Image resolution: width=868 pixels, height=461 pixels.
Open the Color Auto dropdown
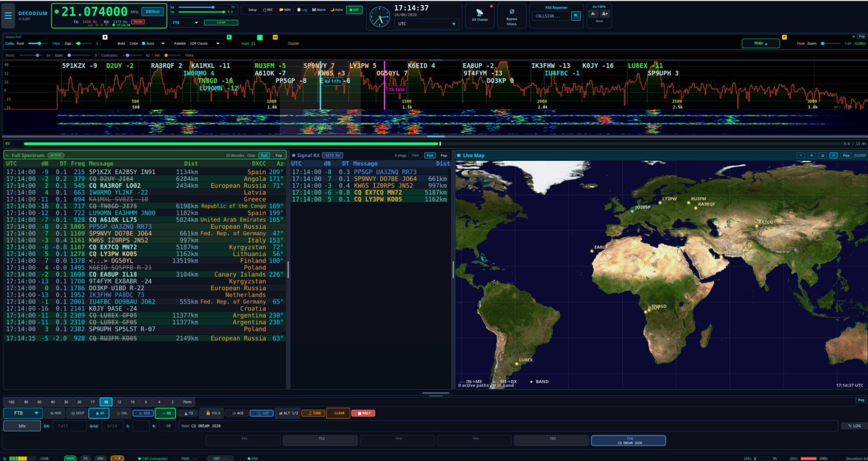[x=155, y=43]
